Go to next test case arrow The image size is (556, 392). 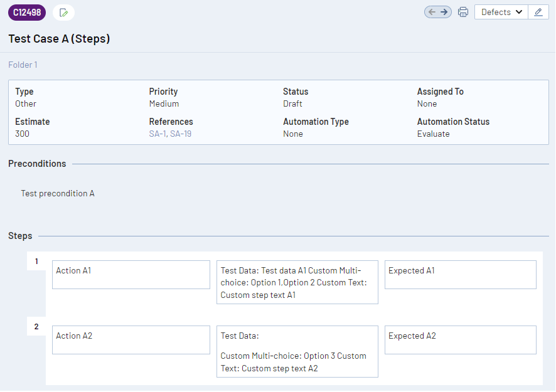click(444, 12)
